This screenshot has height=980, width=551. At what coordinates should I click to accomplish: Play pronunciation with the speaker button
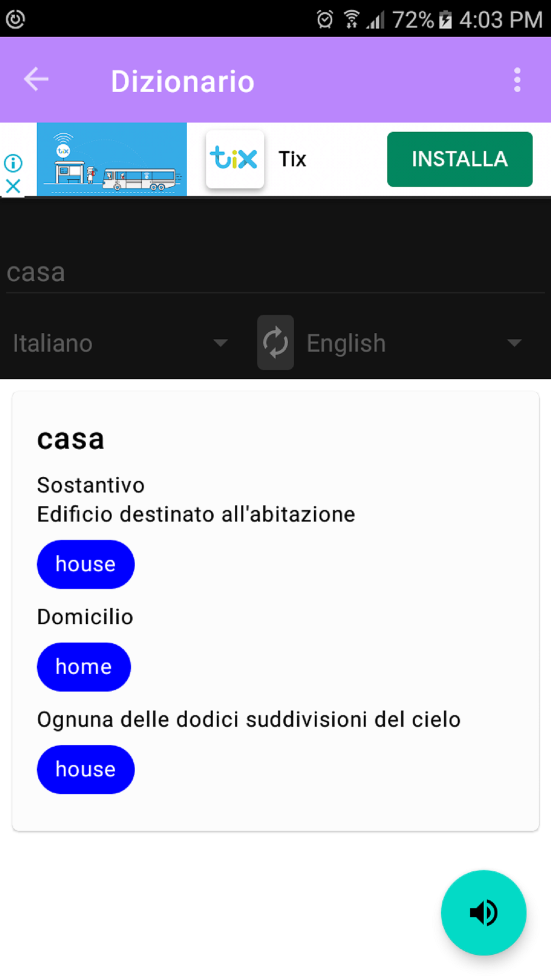[483, 913]
